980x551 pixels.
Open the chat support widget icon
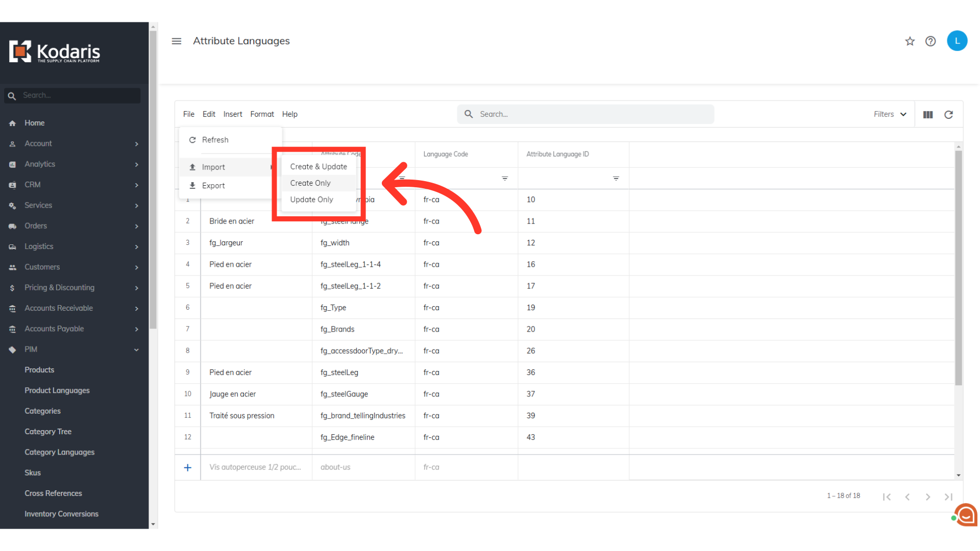point(966,515)
